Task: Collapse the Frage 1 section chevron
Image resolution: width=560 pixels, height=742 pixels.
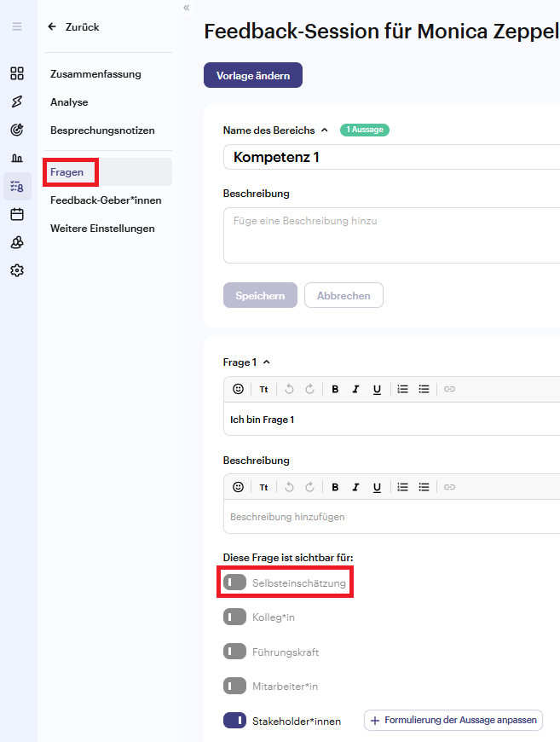Action: pyautogui.click(x=267, y=362)
